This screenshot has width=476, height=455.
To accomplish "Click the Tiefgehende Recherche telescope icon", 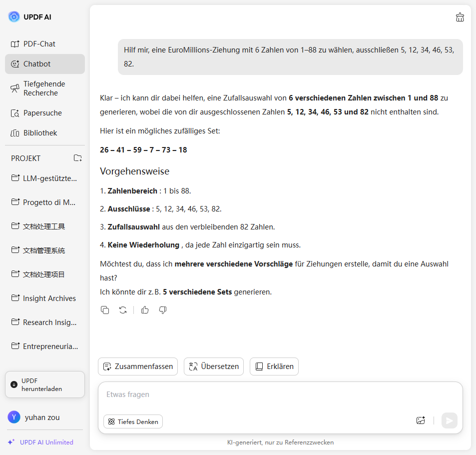I will 15,88.
